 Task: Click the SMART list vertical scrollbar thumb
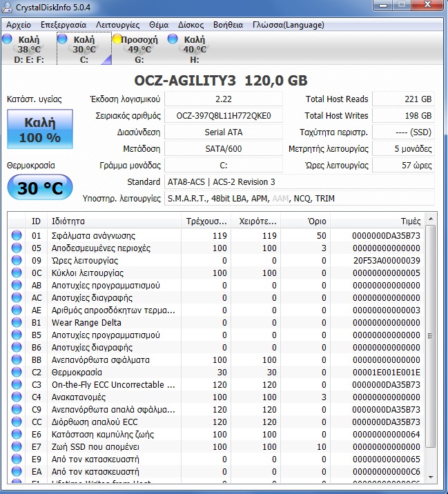point(431,336)
